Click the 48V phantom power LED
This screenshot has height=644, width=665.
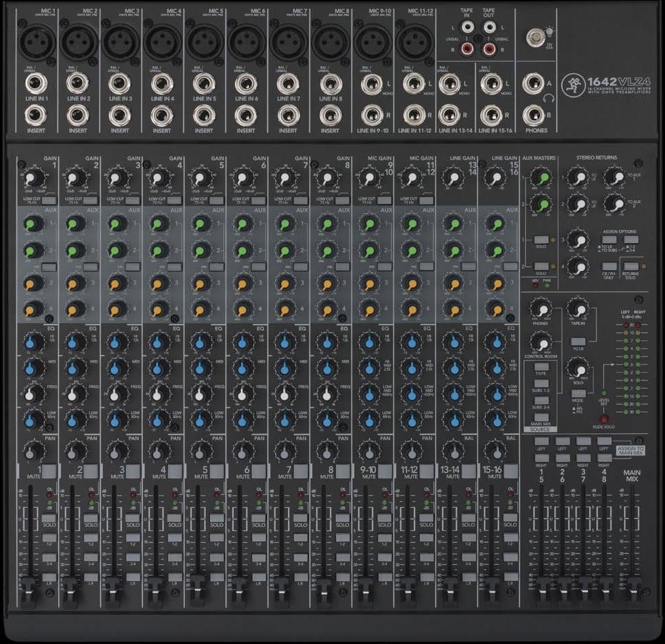(535, 285)
